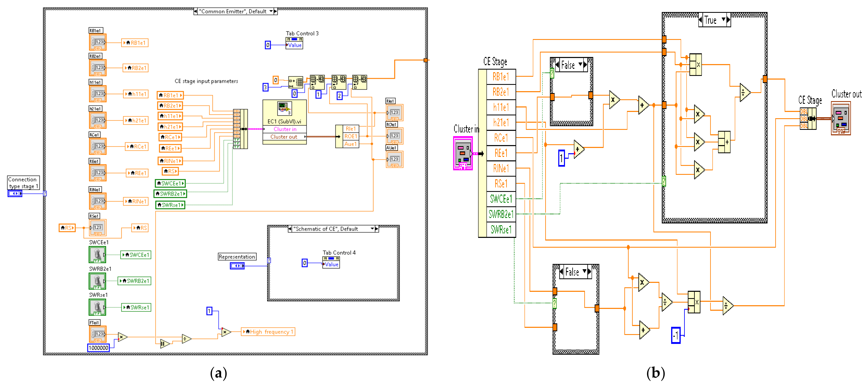Viewport: 868px width, 385px height.
Task: Click the Cluster in control icon
Action: (x=463, y=153)
